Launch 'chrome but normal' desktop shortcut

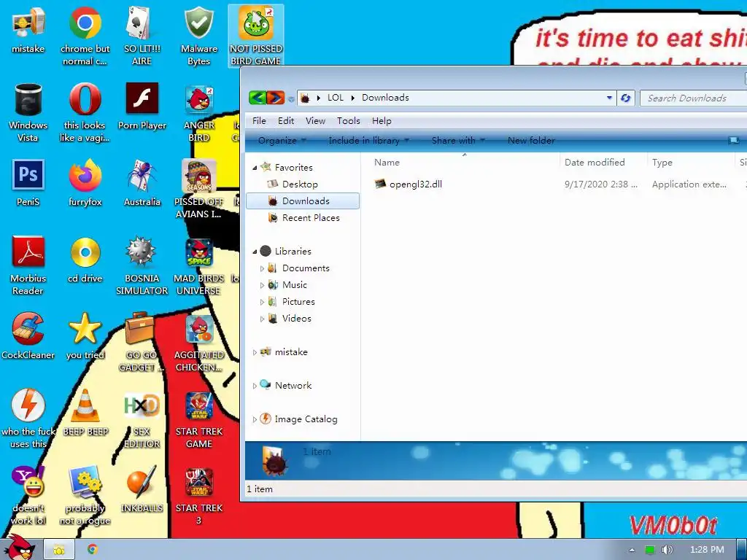[x=85, y=36]
